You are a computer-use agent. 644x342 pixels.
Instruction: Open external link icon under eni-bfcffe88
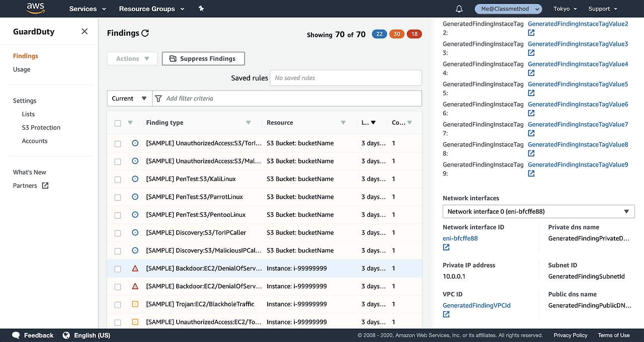[x=446, y=247]
